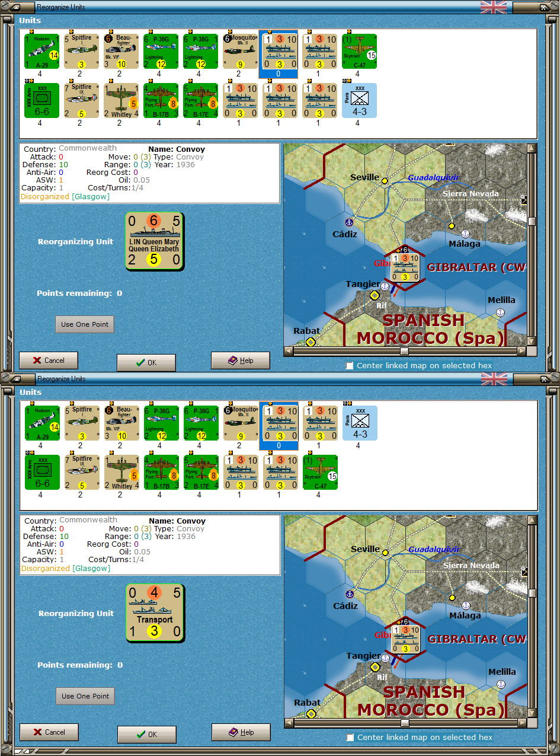Cancel the lower Reorganize Units window
560x756 pixels.
click(x=49, y=732)
